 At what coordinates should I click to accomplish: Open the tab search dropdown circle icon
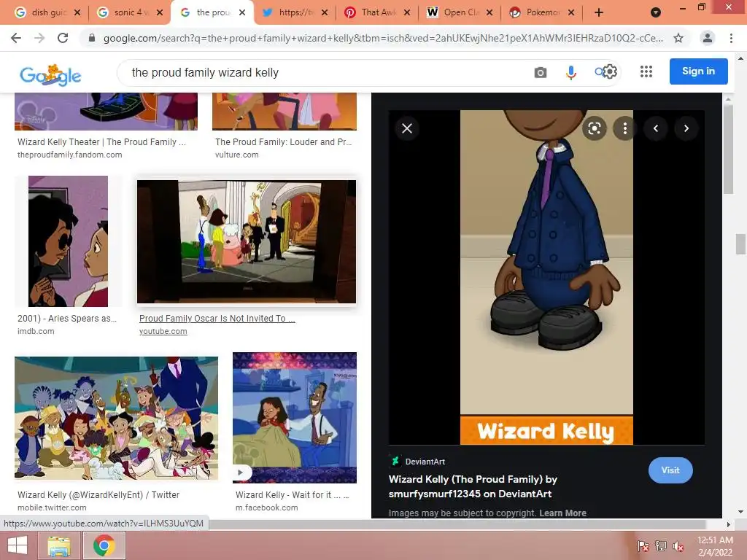(x=656, y=12)
